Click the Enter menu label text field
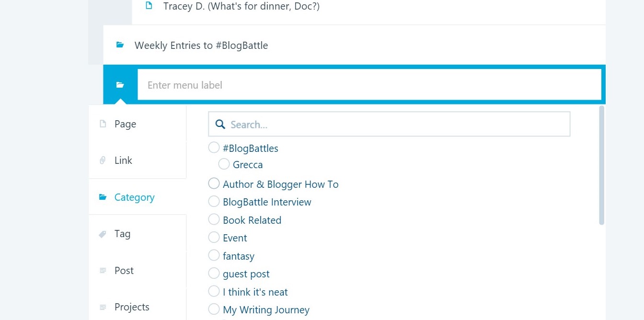The width and height of the screenshot is (644, 320). (x=369, y=85)
